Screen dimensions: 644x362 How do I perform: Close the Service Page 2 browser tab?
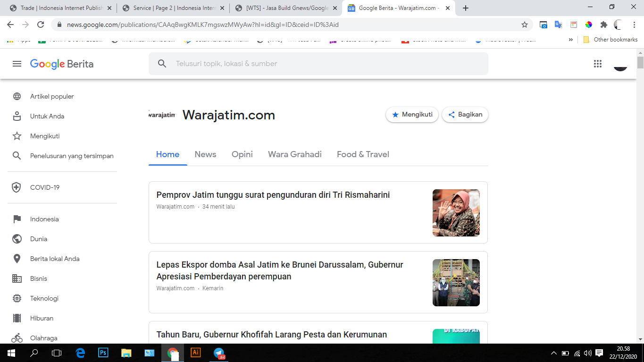(x=221, y=8)
